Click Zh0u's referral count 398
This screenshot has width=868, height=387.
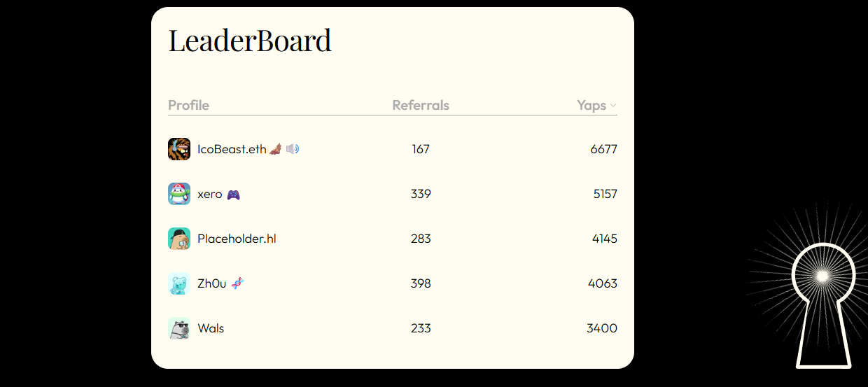421,283
